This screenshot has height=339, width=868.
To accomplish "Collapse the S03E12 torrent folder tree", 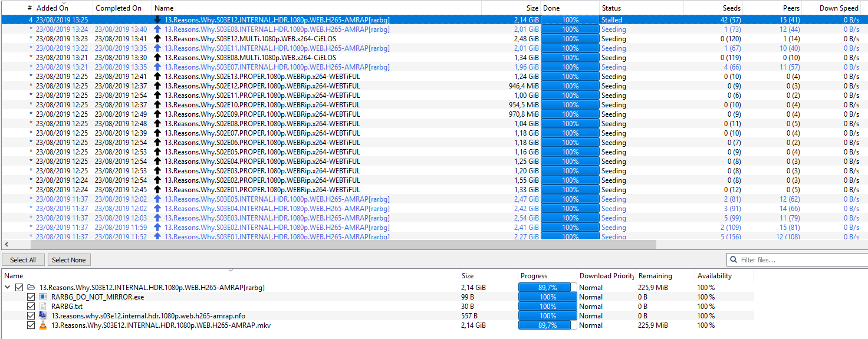I will click(8, 288).
